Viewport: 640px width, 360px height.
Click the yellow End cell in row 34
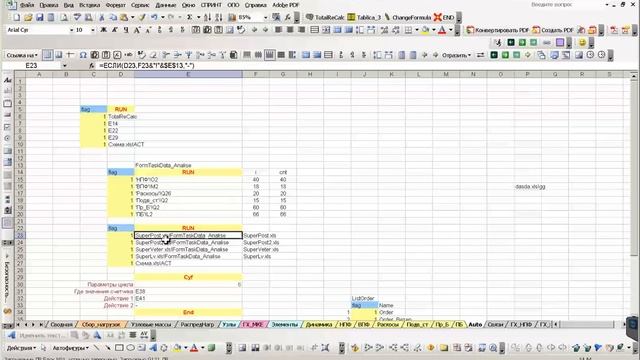(x=188, y=312)
